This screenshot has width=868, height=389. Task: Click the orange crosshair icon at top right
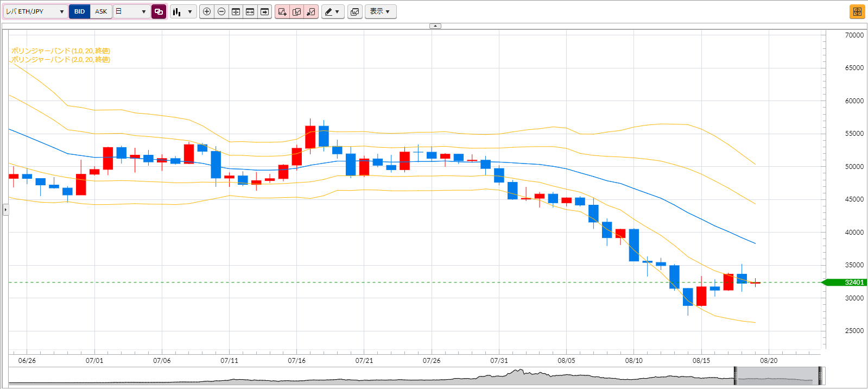pos(857,11)
